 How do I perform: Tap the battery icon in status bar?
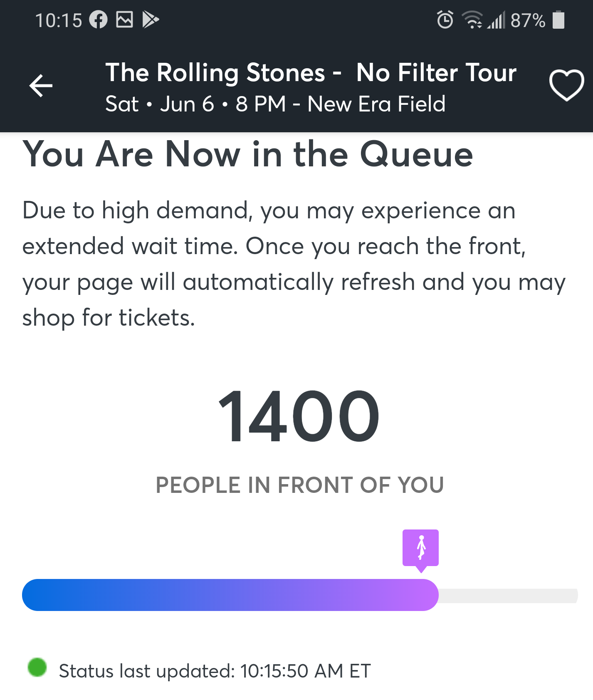[558, 20]
